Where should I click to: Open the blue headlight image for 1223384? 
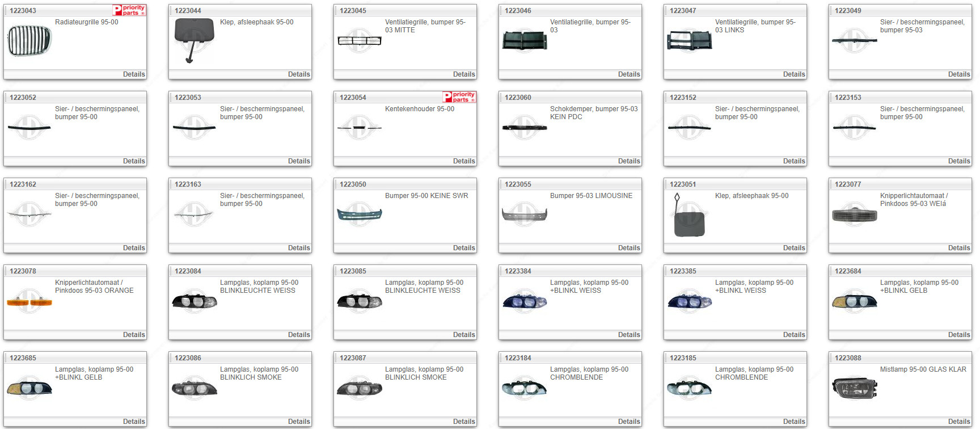525,301
